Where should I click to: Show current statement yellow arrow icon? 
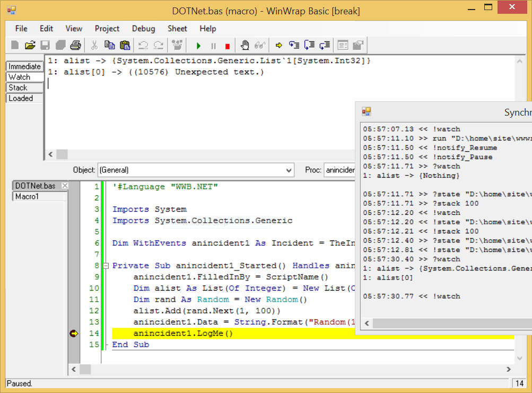pos(279,45)
